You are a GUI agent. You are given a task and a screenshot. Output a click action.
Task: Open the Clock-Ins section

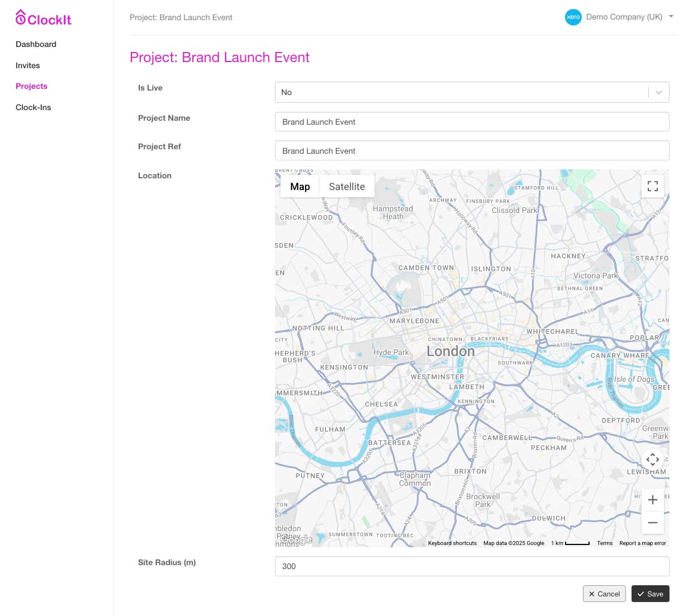coord(33,107)
